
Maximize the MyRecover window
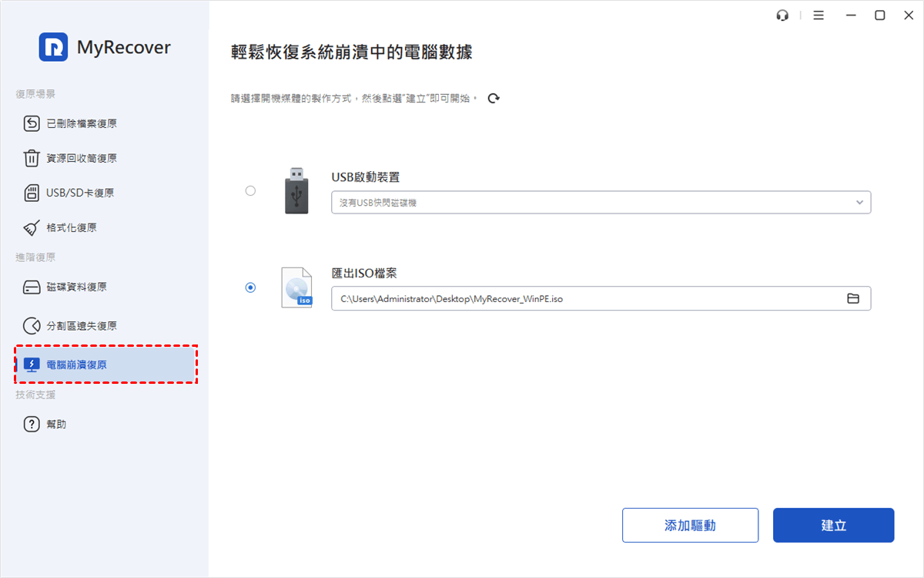879,15
